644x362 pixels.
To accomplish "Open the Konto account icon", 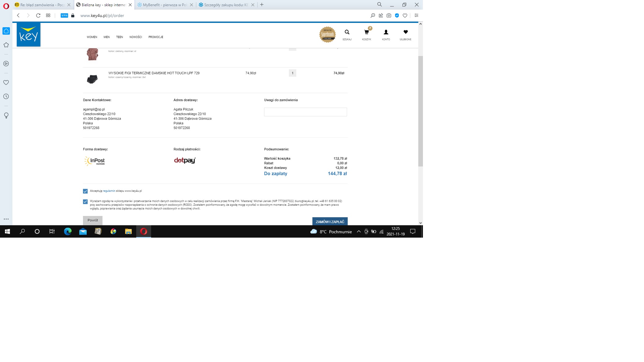I will 386,32.
